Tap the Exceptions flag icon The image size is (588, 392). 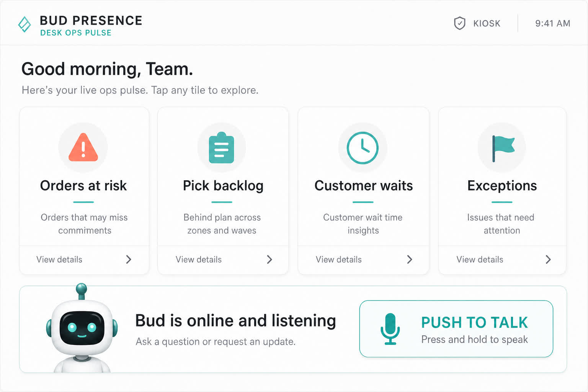pyautogui.click(x=503, y=149)
